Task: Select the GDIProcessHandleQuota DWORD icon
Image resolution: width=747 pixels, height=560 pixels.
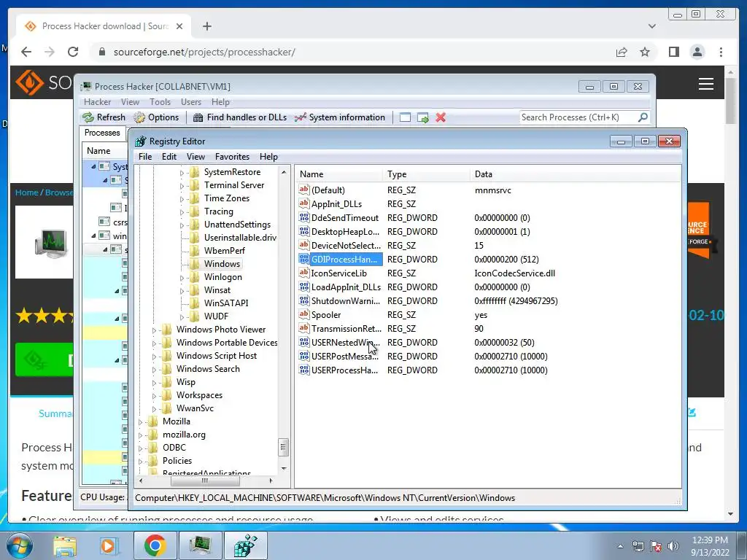Action: 304,259
